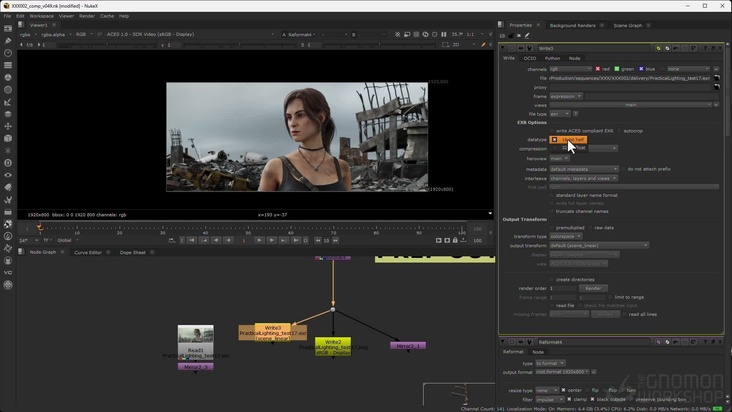Screen dimensions: 732x412
Task: Open the ToolSets menu (wrench icon)
Action: tap(8, 199)
